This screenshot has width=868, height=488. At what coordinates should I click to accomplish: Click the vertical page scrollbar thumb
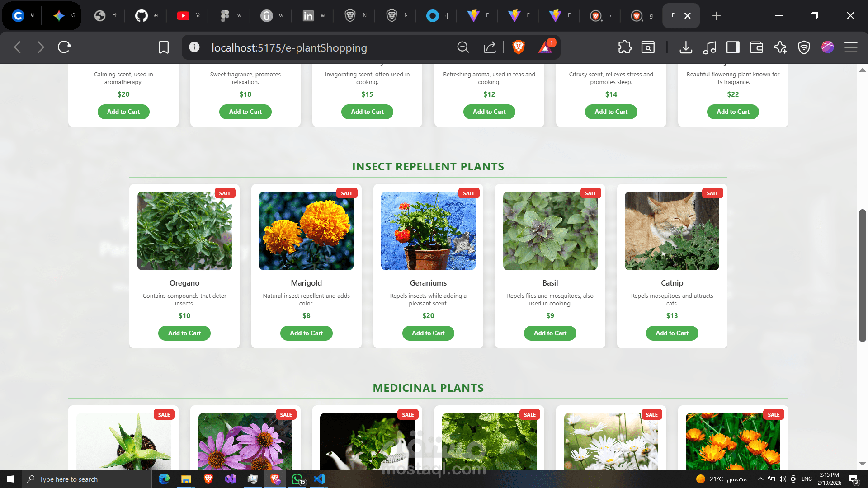(x=862, y=276)
